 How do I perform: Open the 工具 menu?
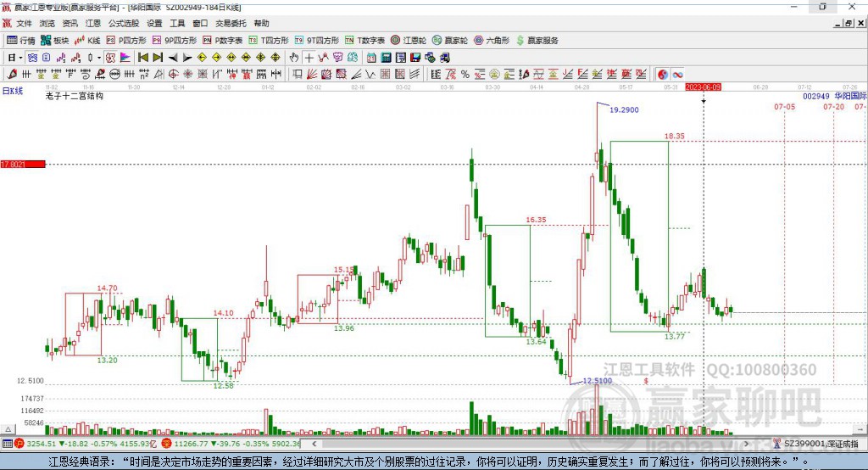click(177, 23)
